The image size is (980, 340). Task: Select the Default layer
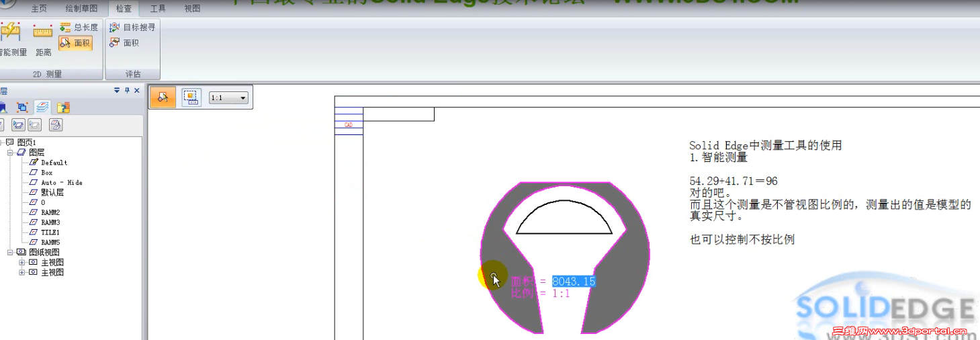54,163
